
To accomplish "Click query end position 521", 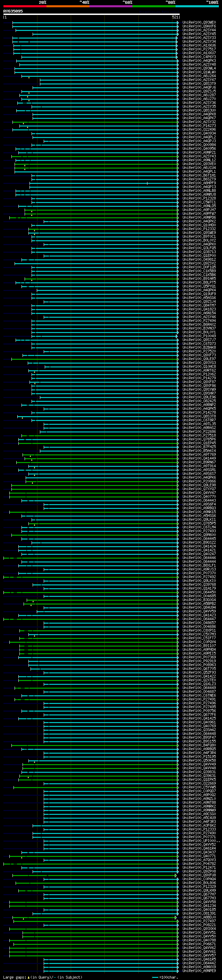I will click(175, 17).
